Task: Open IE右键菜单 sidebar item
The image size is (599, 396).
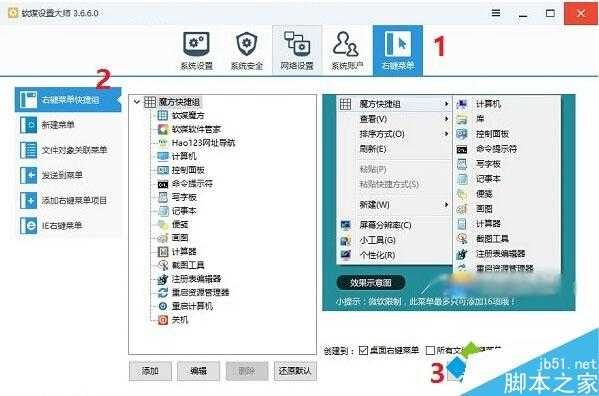Action: coord(68,226)
